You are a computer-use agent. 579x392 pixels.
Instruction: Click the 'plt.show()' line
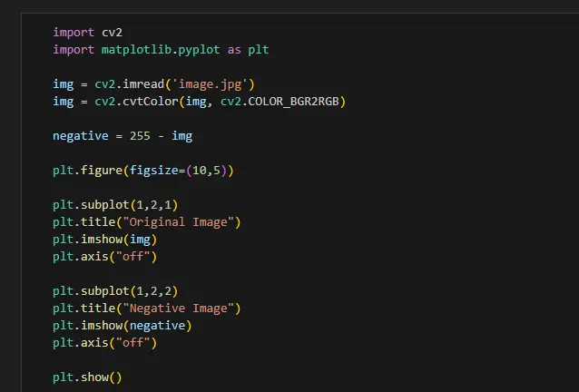pyautogui.click(x=87, y=377)
